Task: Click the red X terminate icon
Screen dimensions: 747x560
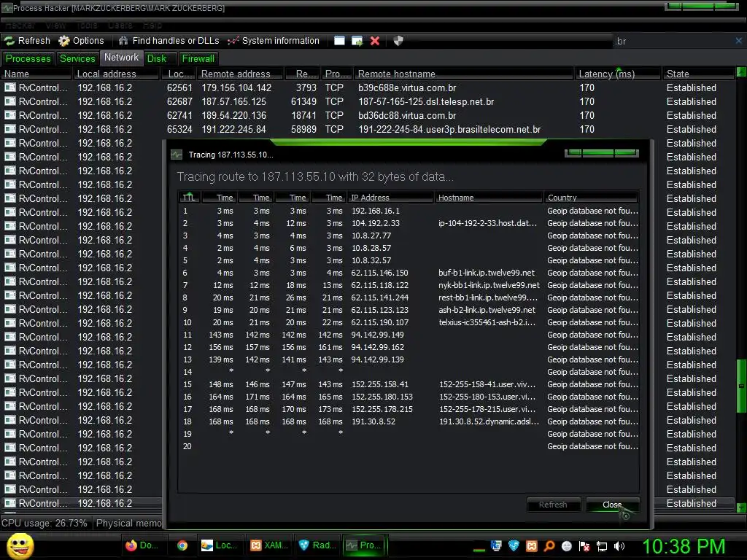Action: click(x=375, y=41)
